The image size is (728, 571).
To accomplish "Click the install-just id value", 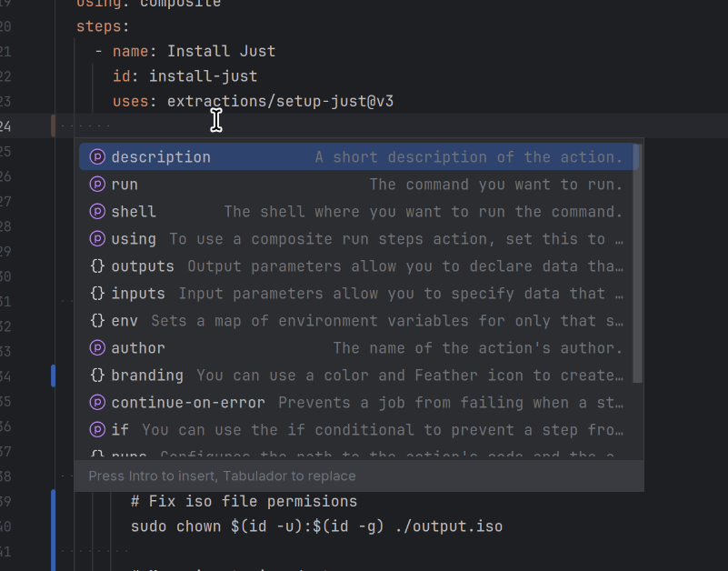I will (x=203, y=76).
